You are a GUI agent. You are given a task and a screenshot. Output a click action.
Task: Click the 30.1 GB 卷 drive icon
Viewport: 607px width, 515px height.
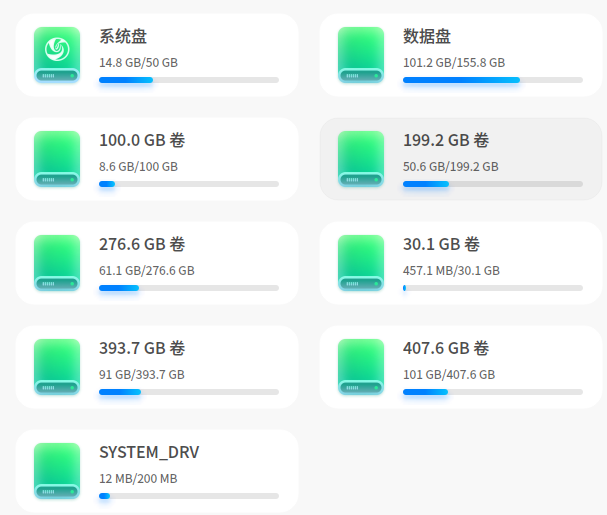(x=361, y=263)
